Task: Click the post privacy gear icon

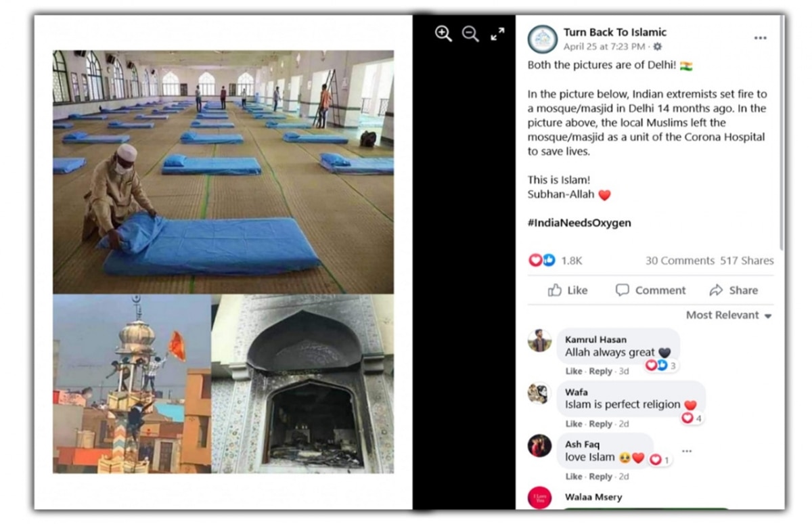Action: point(657,47)
